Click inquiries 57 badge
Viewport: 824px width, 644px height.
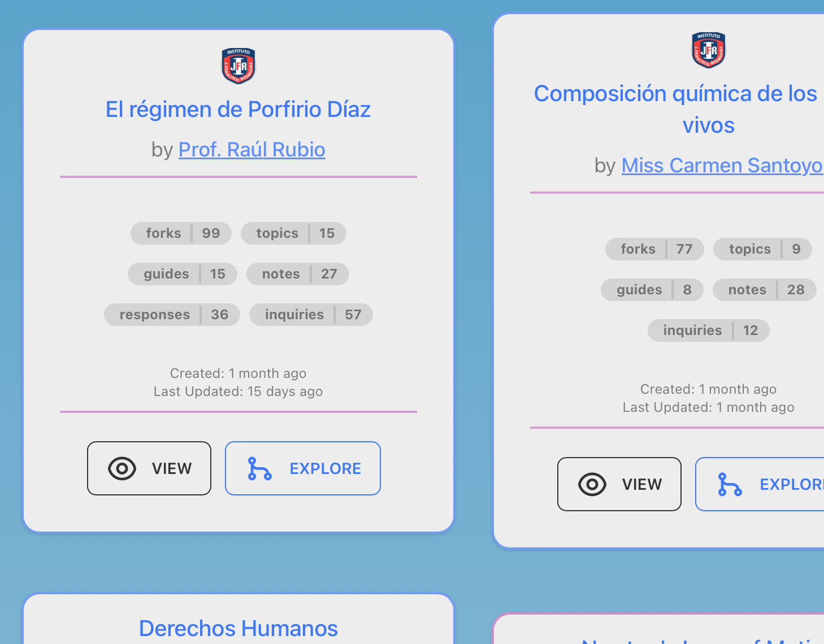coord(311,315)
